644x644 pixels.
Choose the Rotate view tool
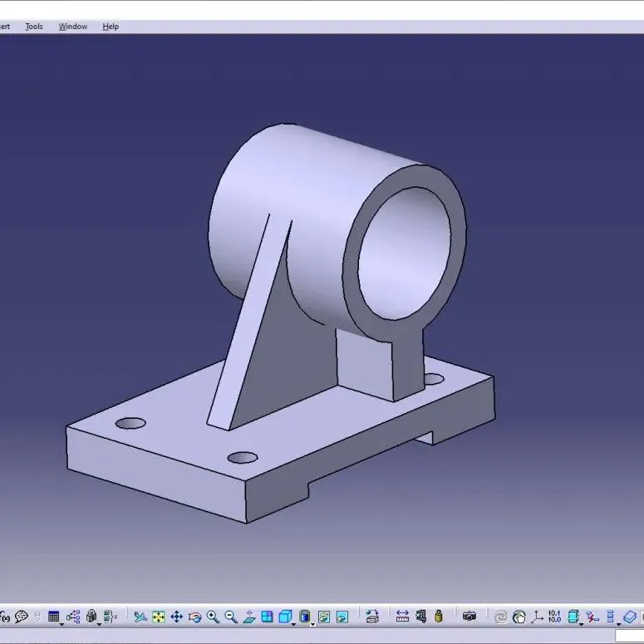[x=195, y=617]
